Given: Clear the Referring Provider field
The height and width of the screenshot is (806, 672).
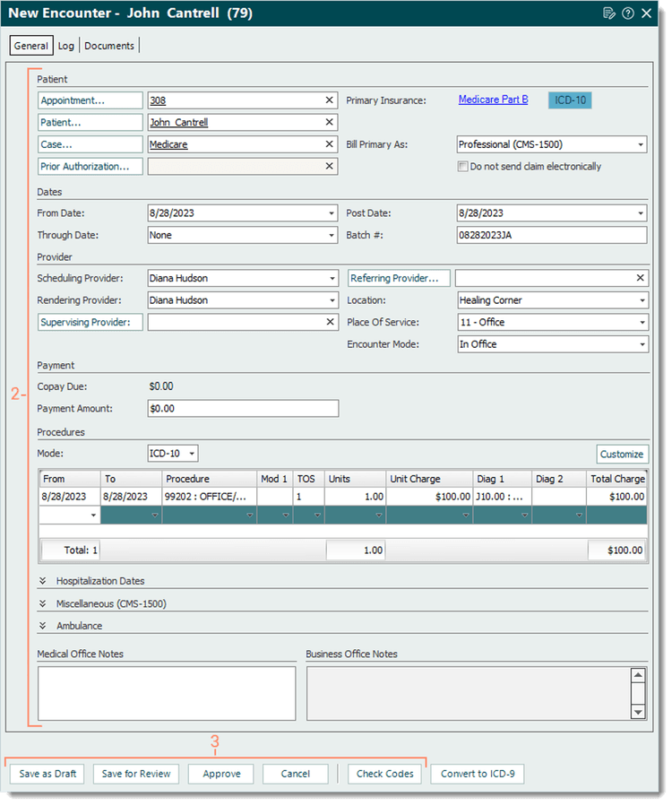Looking at the screenshot, I should tap(640, 278).
